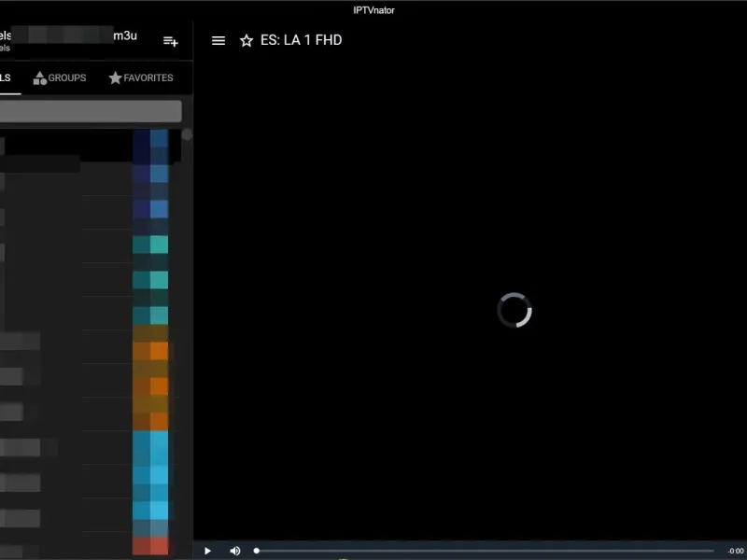Image resolution: width=747 pixels, height=560 pixels.
Task: Click the channel list scrollbar thumb
Action: (x=188, y=134)
